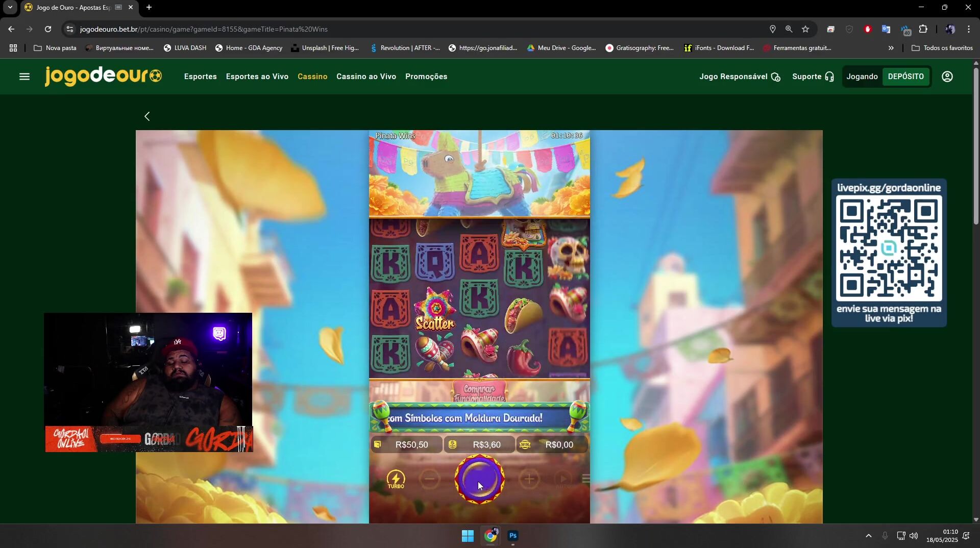This screenshot has height=548, width=980.
Task: Click the green DEPÓSITO button
Action: [905, 77]
